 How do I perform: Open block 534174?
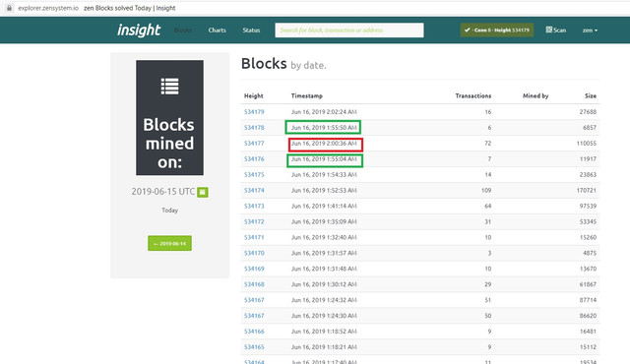(254, 190)
